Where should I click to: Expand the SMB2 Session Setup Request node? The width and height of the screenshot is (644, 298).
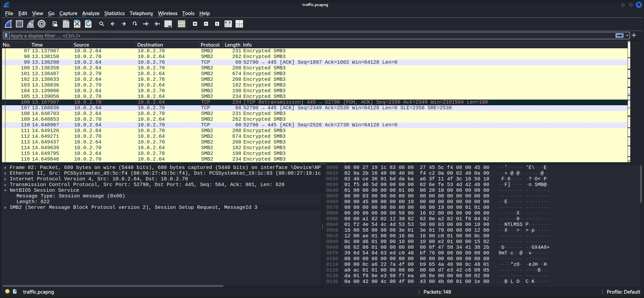pyautogui.click(x=5, y=207)
